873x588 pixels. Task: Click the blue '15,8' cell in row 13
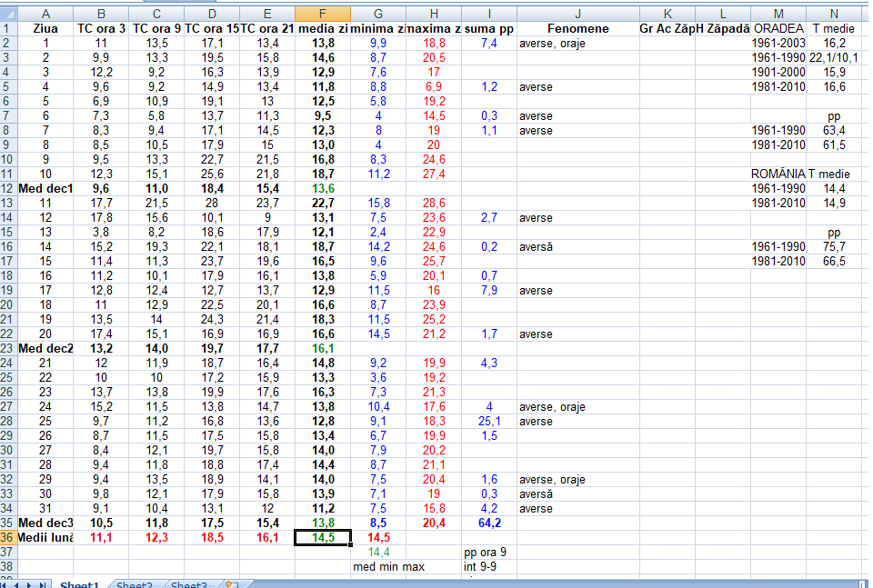coord(378,203)
